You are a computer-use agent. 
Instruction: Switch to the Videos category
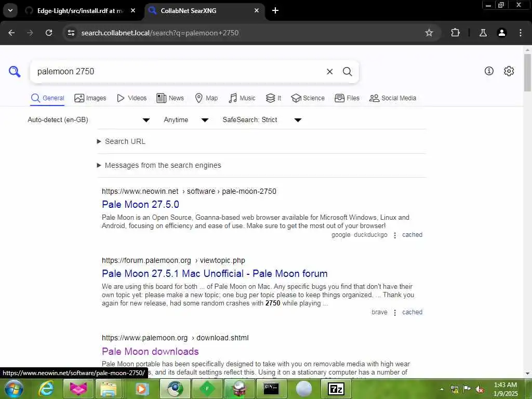pos(131,98)
